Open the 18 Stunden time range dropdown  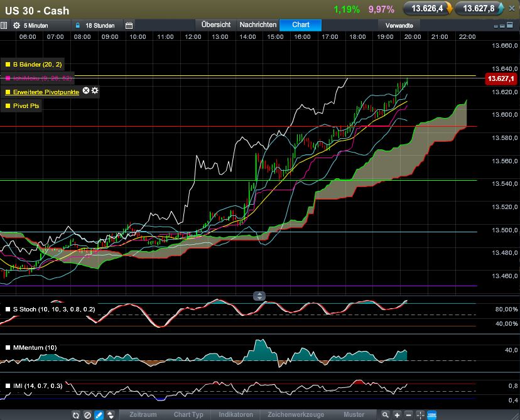coord(99,26)
